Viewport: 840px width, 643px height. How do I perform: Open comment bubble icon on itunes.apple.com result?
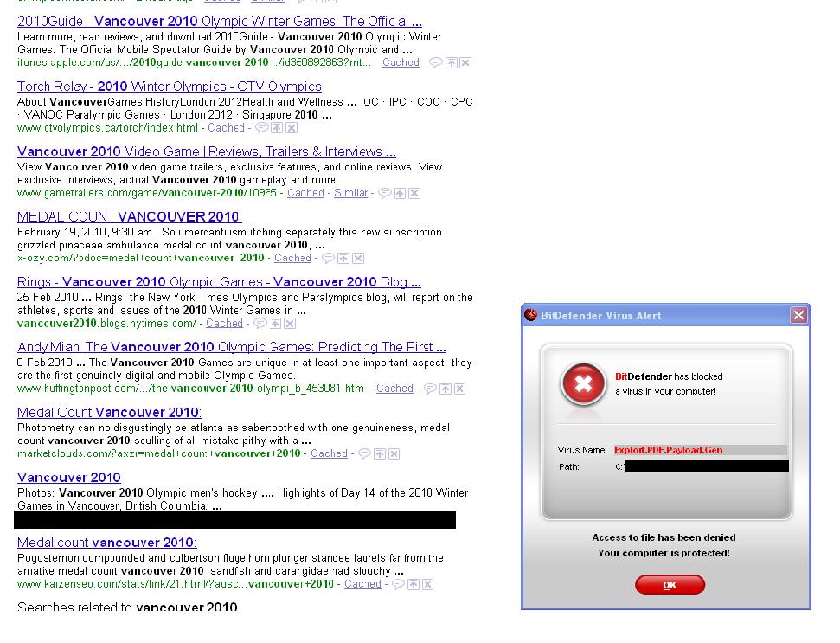pos(436,62)
